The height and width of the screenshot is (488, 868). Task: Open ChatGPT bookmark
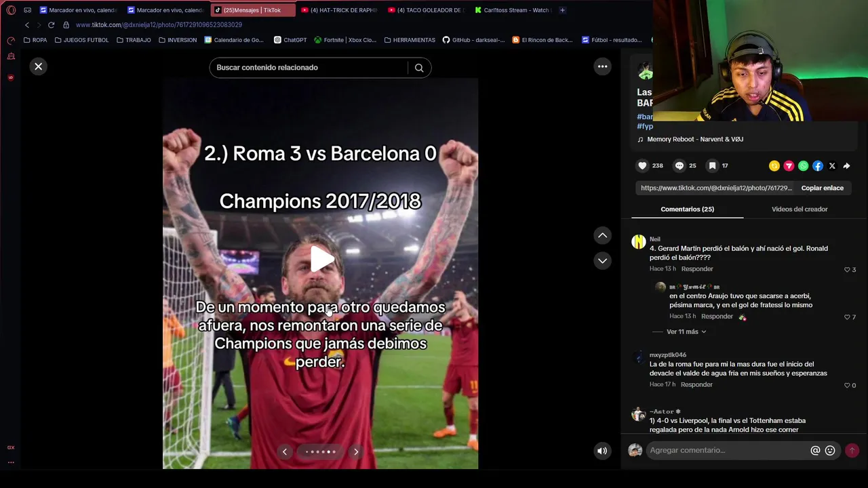pos(290,40)
